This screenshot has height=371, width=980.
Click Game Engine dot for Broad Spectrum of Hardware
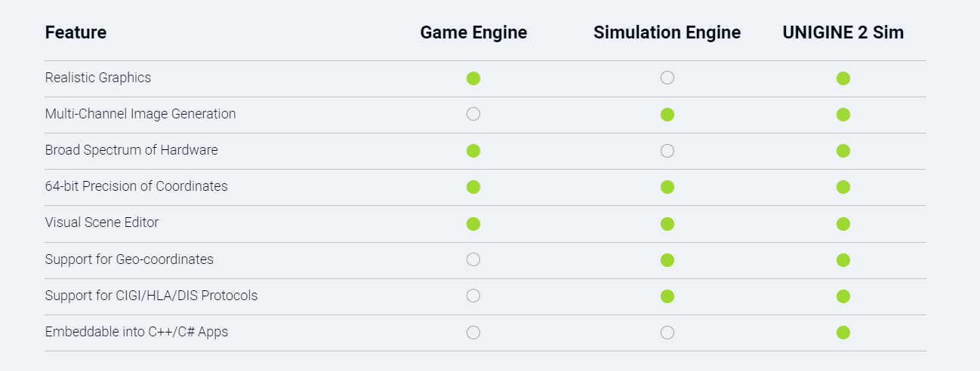[x=473, y=151]
